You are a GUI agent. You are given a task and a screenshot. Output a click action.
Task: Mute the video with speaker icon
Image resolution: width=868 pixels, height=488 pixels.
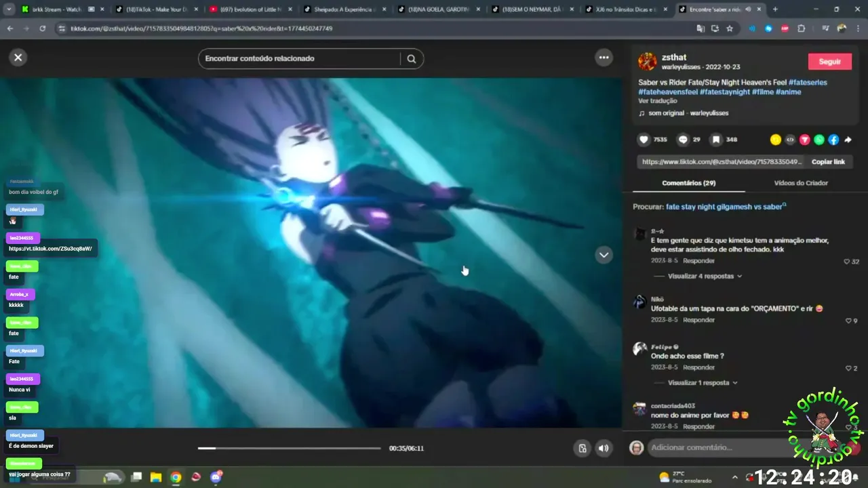[x=604, y=448]
